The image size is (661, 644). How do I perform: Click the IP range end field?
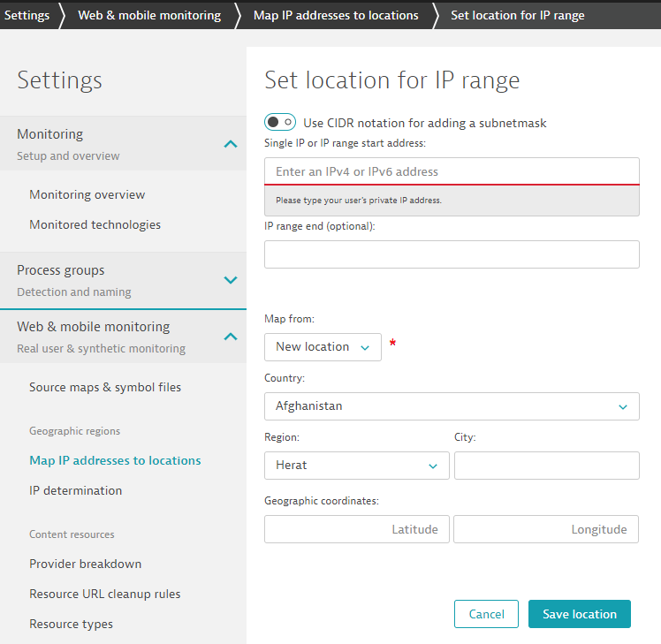click(x=451, y=254)
